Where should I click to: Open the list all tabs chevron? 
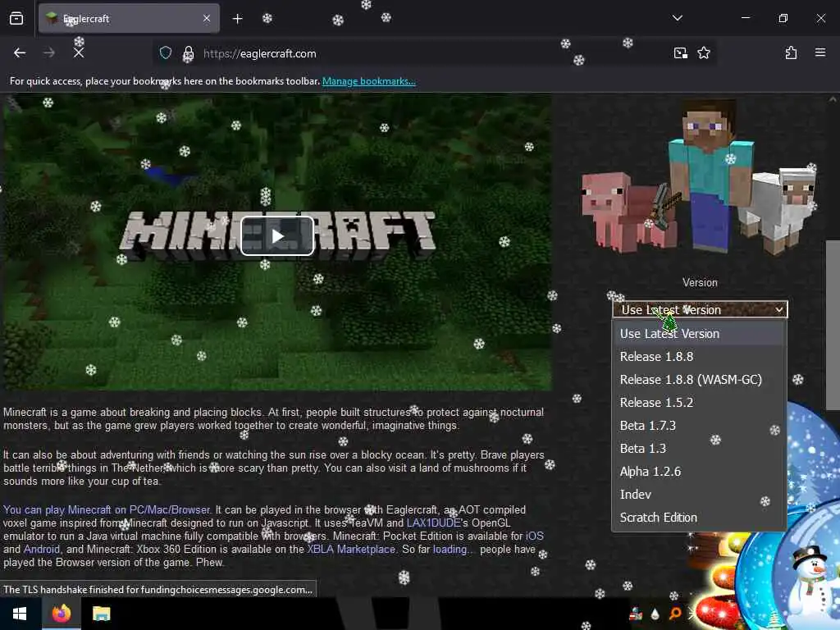[677, 18]
